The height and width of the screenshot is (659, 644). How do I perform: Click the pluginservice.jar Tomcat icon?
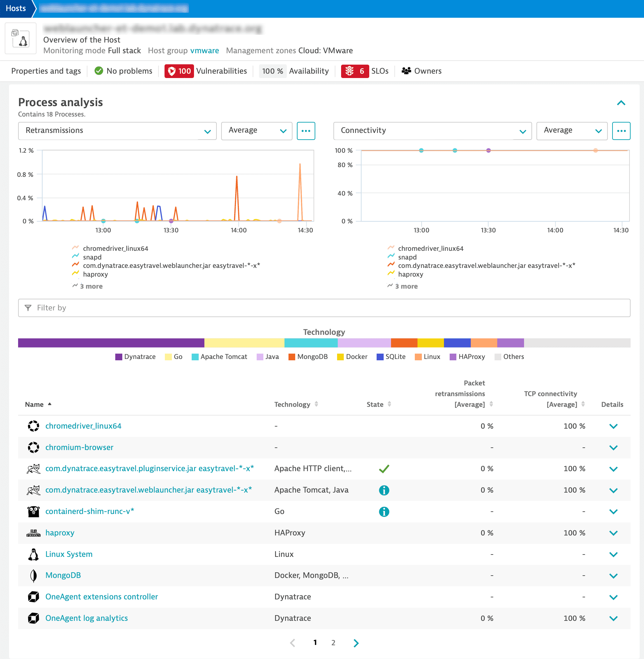tap(34, 469)
